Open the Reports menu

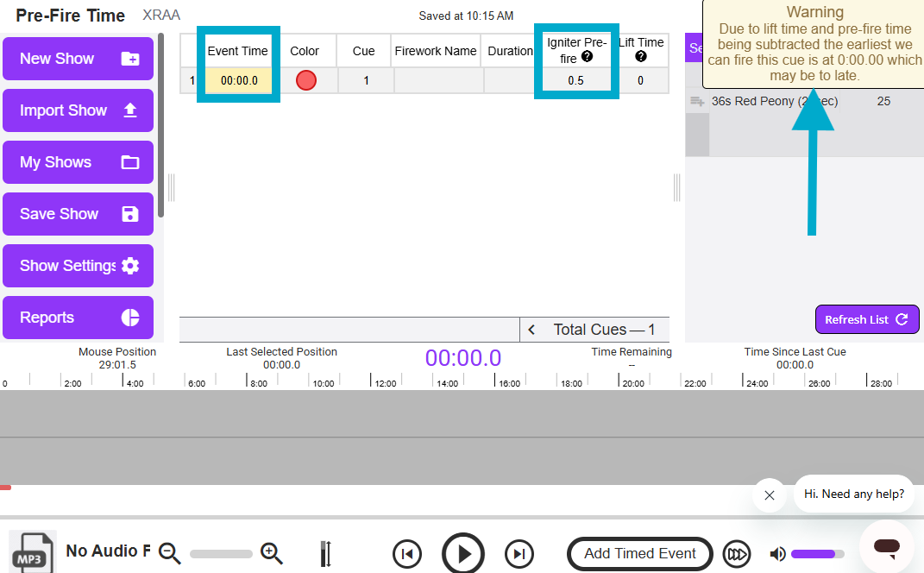tap(78, 318)
